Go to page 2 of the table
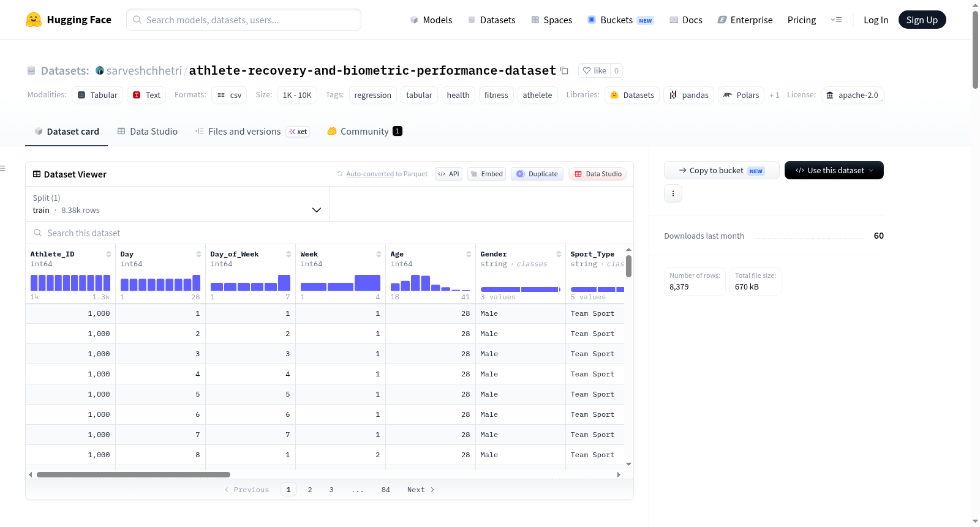 coord(310,490)
